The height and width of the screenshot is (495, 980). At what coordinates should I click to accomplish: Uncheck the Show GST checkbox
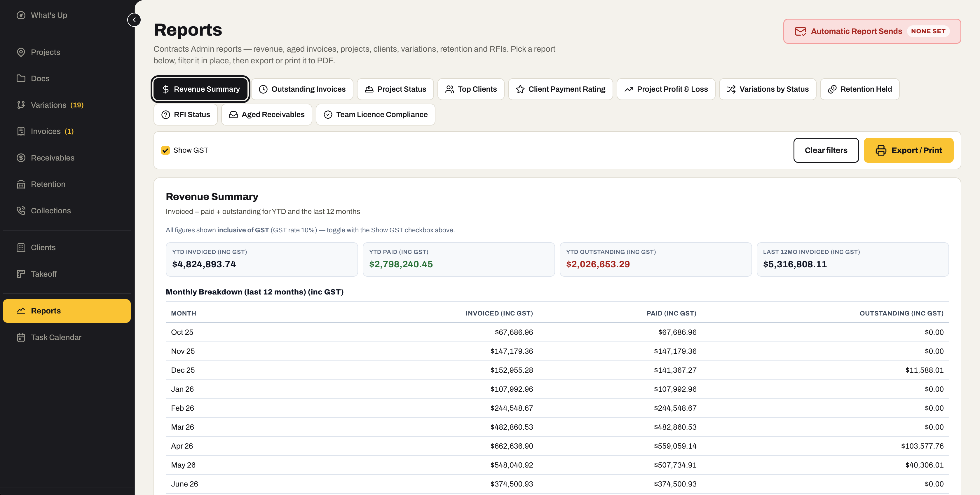tap(165, 150)
